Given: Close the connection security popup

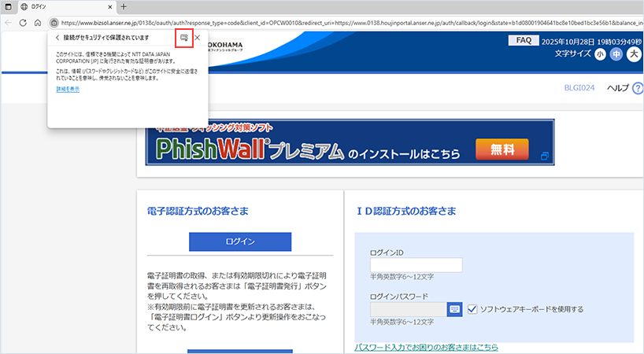Looking at the screenshot, I should (x=198, y=38).
